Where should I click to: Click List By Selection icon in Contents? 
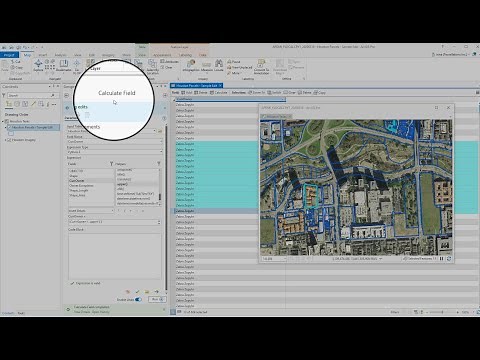click(25, 104)
